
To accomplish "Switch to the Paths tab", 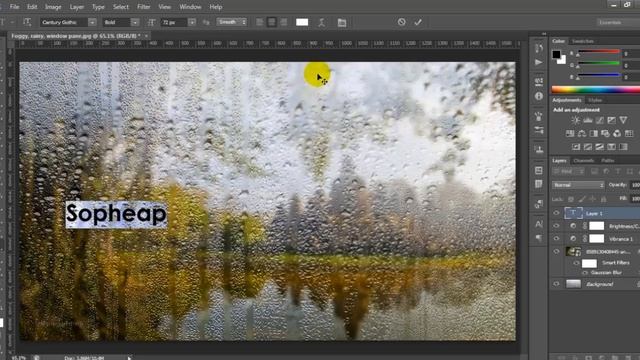I will point(607,161).
